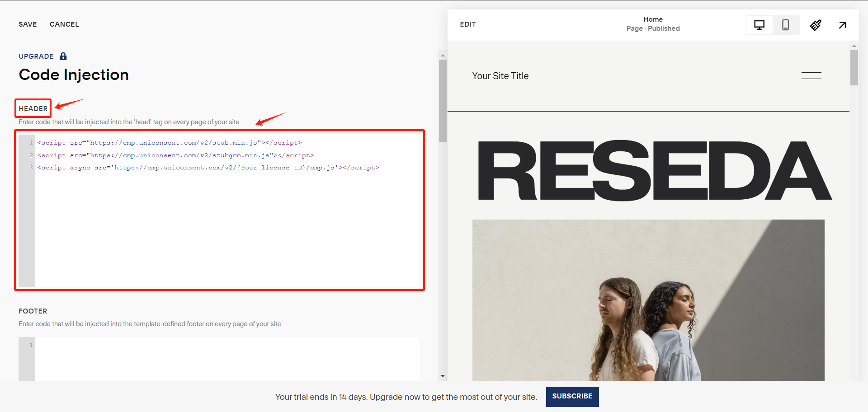This screenshot has height=412, width=868.
Task: Click the settings panel scrollbar thumb
Action: [443, 101]
